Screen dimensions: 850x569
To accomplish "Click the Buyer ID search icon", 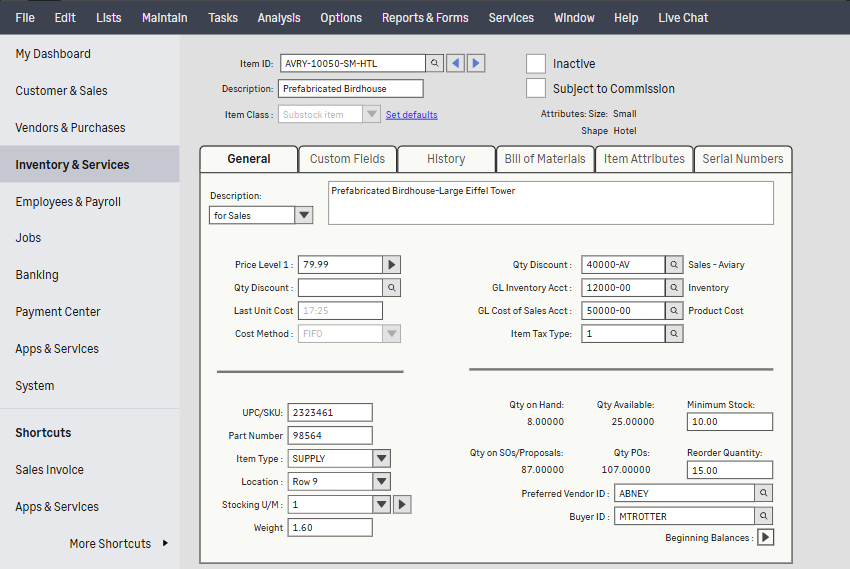I will 763,516.
